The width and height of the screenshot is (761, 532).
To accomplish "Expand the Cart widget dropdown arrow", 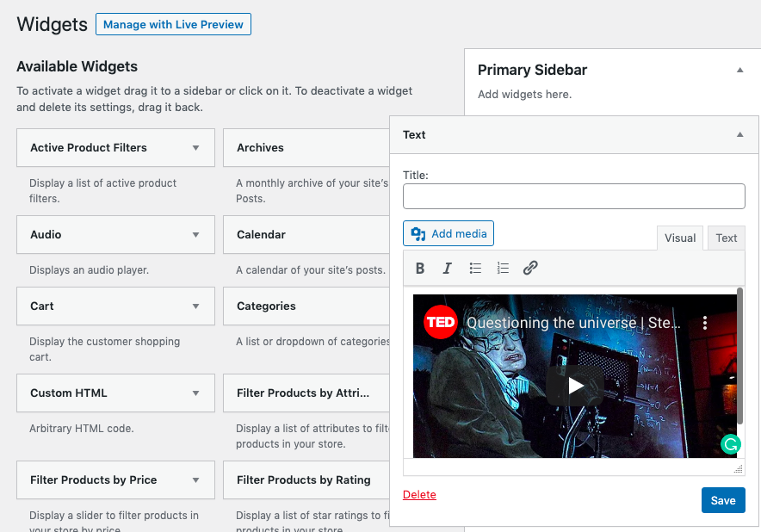I will point(195,306).
